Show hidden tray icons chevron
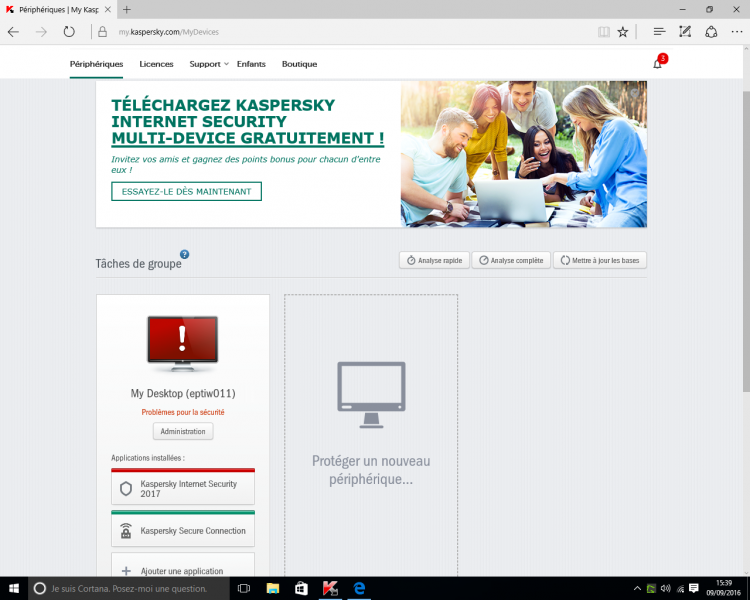750x600 pixels. click(x=637, y=589)
